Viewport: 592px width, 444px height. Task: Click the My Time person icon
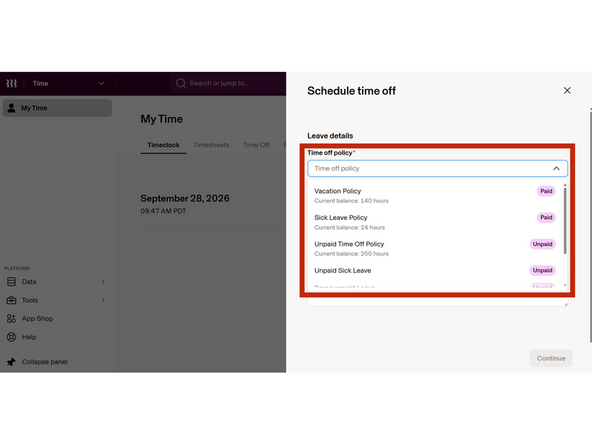11,108
